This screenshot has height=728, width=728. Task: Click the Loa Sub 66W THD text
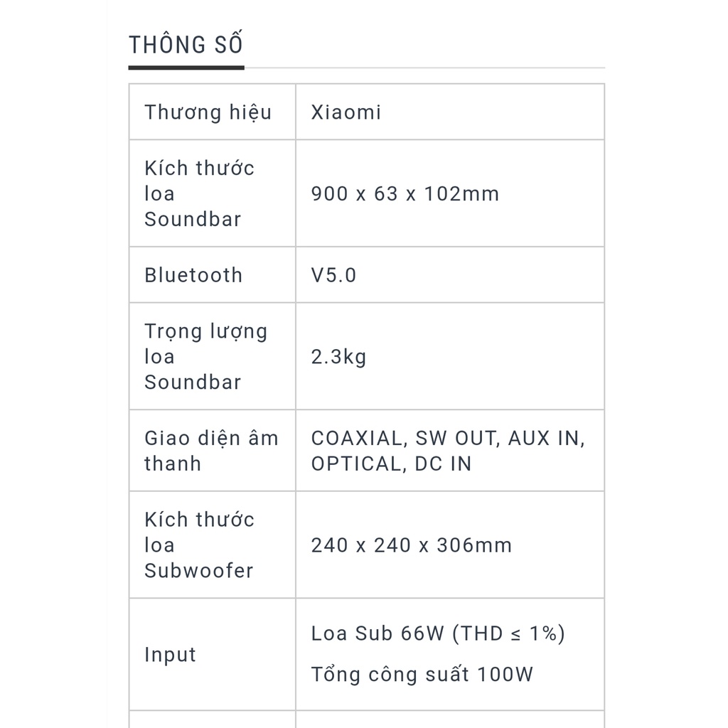[x=438, y=633]
